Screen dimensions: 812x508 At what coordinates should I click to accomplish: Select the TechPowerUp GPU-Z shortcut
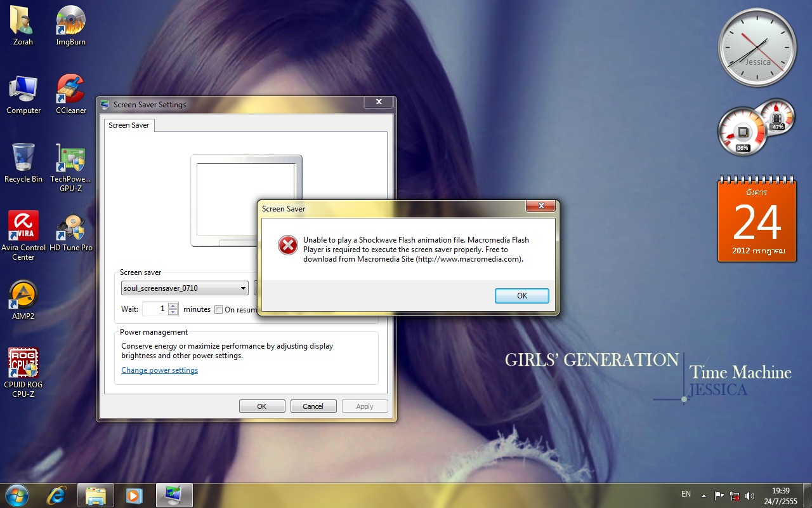click(x=70, y=167)
